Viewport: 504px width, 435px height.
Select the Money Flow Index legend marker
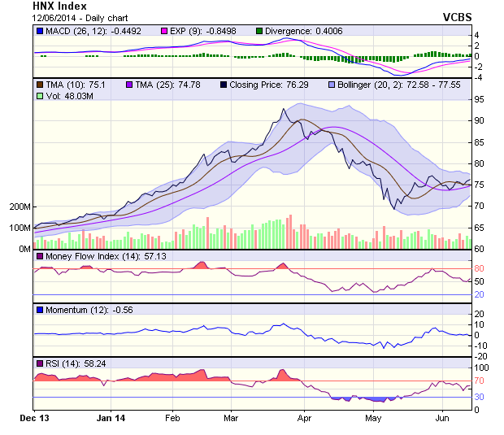(x=40, y=257)
